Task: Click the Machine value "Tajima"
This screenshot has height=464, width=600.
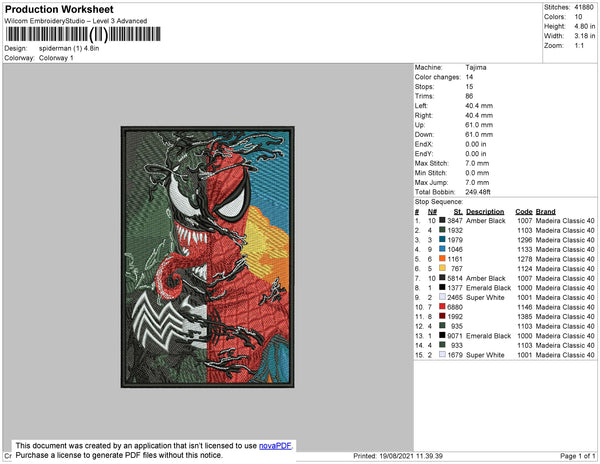Action: click(476, 67)
